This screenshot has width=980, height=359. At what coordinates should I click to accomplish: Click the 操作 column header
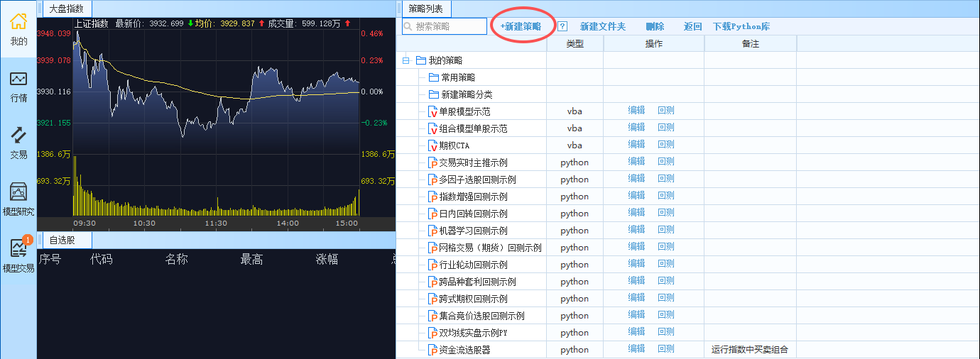(654, 43)
